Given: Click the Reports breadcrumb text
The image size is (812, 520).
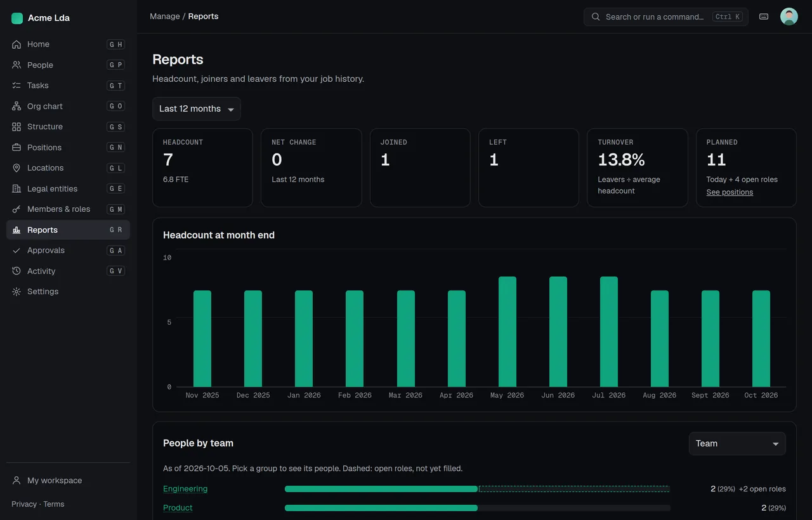Looking at the screenshot, I should pos(203,16).
